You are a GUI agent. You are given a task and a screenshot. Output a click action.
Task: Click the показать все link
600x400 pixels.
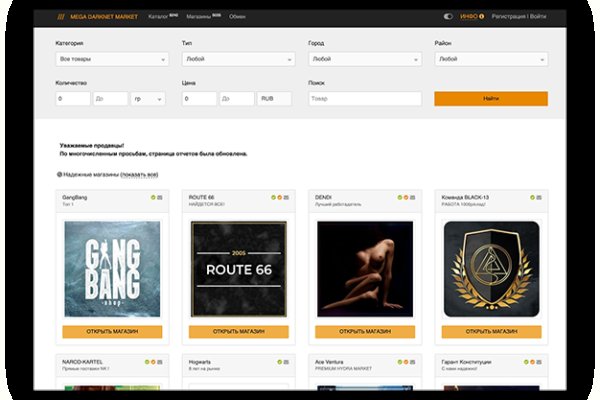tap(139, 175)
